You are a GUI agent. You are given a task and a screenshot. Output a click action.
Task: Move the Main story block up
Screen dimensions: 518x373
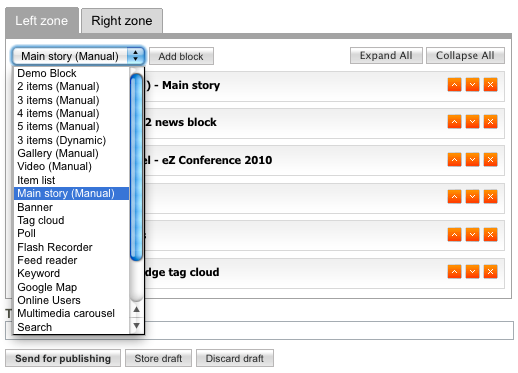[454, 85]
